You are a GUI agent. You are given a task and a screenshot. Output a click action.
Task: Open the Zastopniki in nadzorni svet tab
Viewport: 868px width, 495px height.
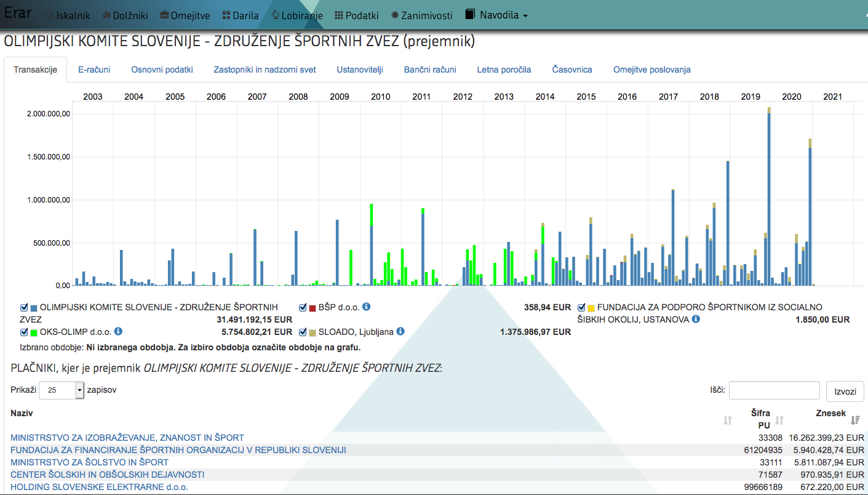pyautogui.click(x=265, y=70)
